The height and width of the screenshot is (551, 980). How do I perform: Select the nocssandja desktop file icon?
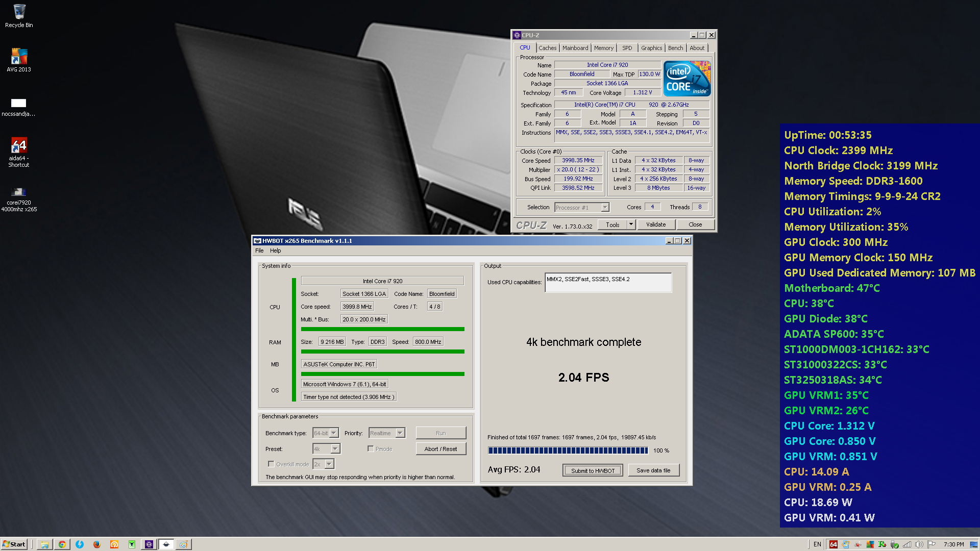(x=18, y=107)
